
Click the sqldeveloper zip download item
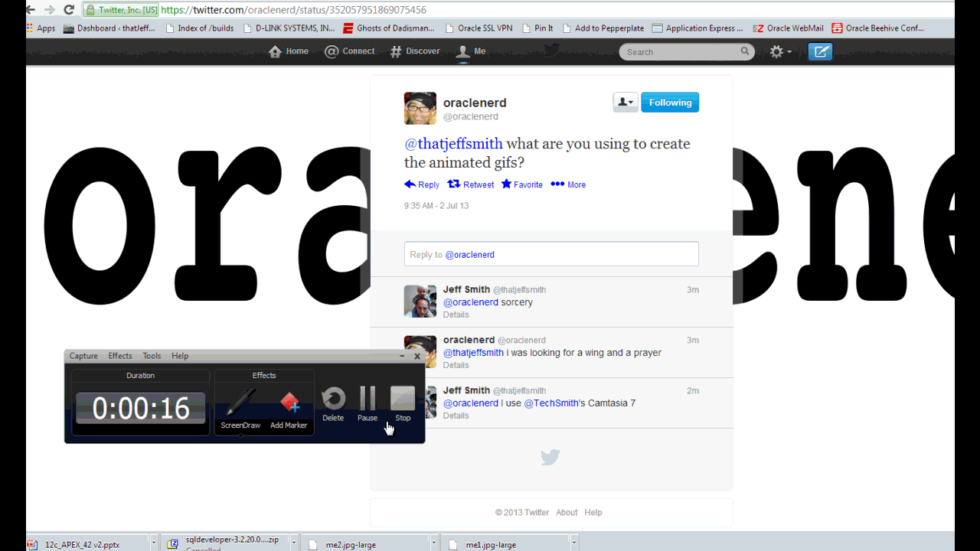pyautogui.click(x=227, y=544)
